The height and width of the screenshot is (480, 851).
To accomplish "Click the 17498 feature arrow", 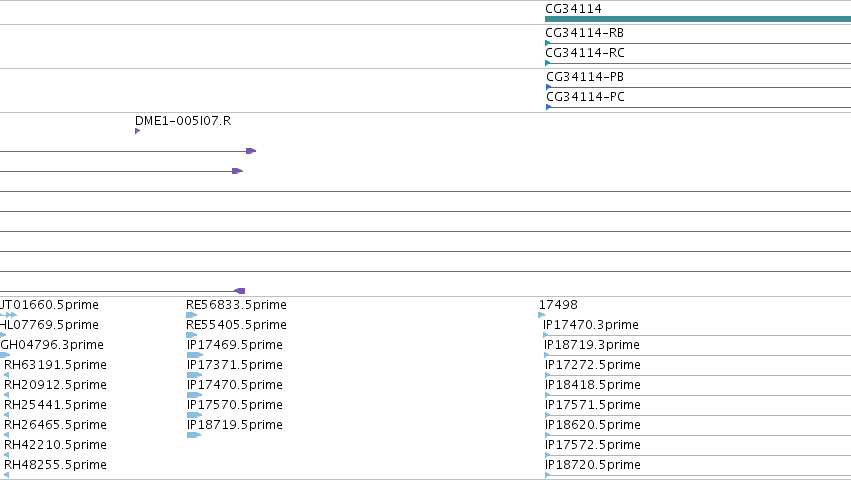I will click(542, 315).
